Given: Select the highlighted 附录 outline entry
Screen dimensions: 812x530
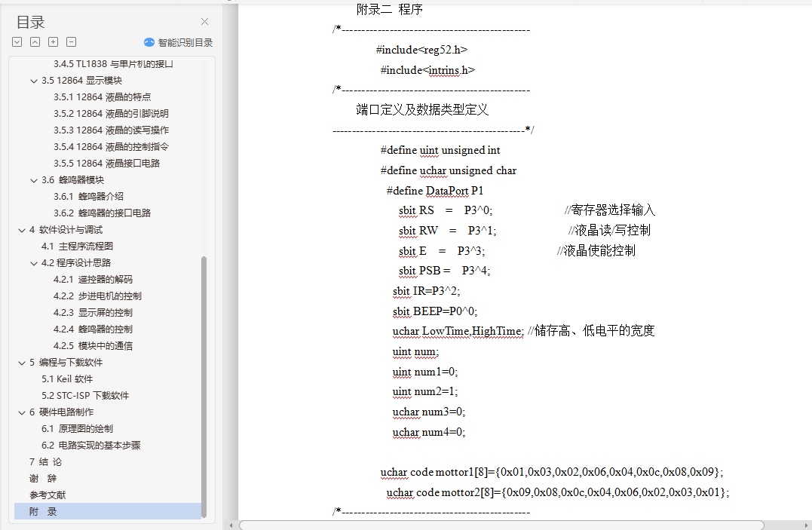Looking at the screenshot, I should (107, 511).
